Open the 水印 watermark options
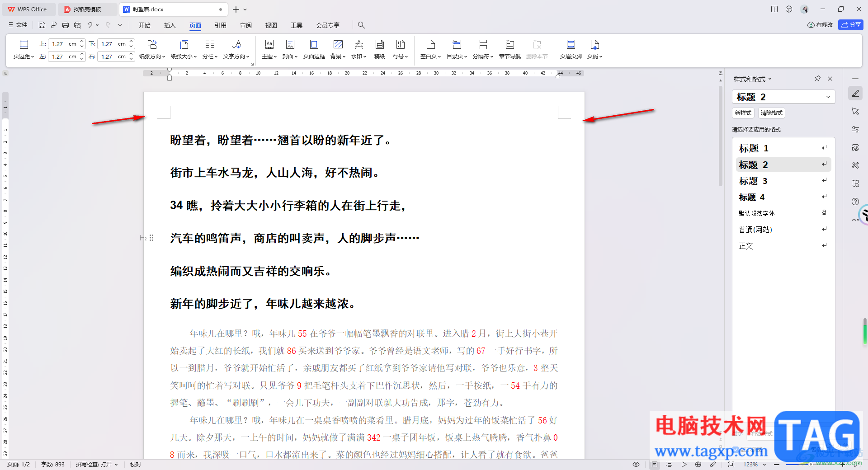 coord(359,49)
